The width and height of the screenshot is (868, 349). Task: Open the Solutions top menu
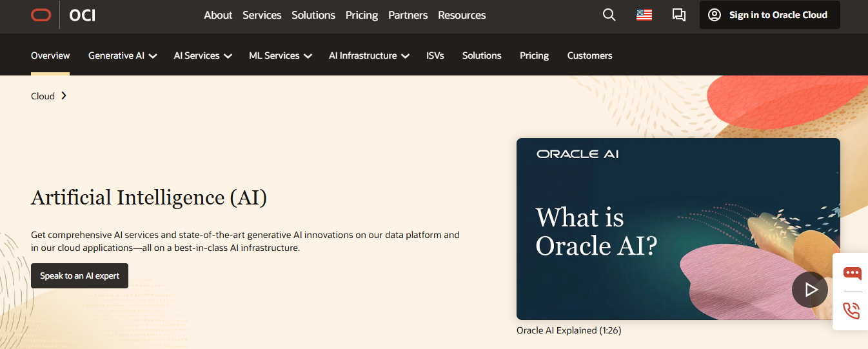tap(313, 15)
